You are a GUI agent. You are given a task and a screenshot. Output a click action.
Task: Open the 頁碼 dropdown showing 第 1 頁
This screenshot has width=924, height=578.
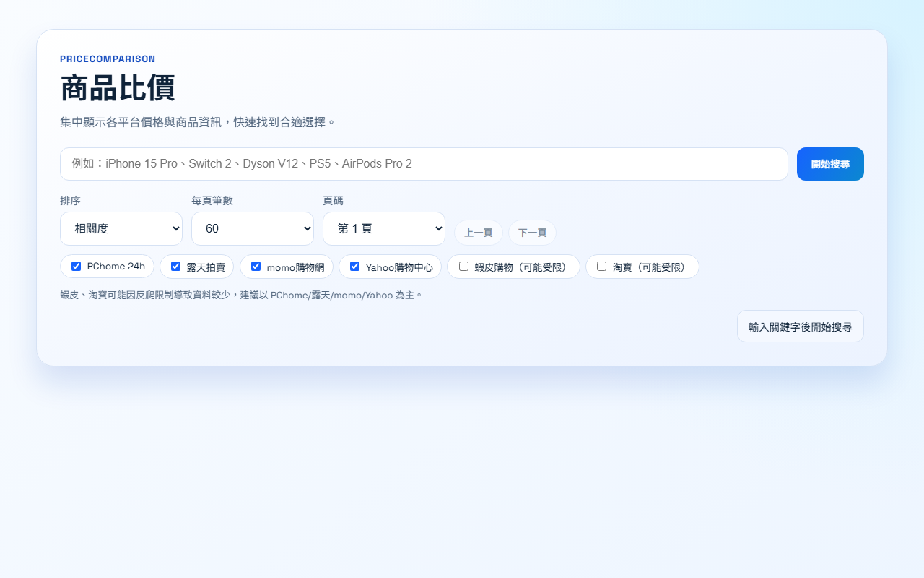tap(384, 228)
